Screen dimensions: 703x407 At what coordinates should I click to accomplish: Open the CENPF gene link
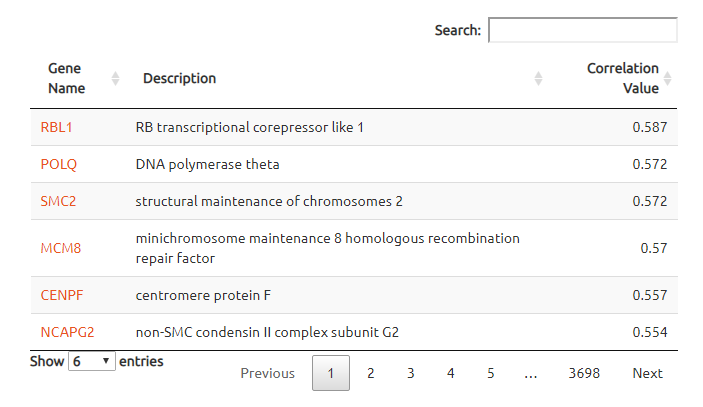62,295
